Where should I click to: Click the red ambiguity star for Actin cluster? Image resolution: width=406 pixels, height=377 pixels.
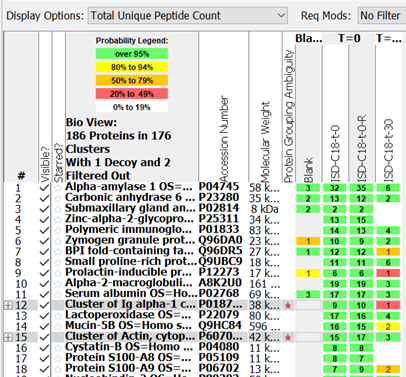tap(288, 337)
